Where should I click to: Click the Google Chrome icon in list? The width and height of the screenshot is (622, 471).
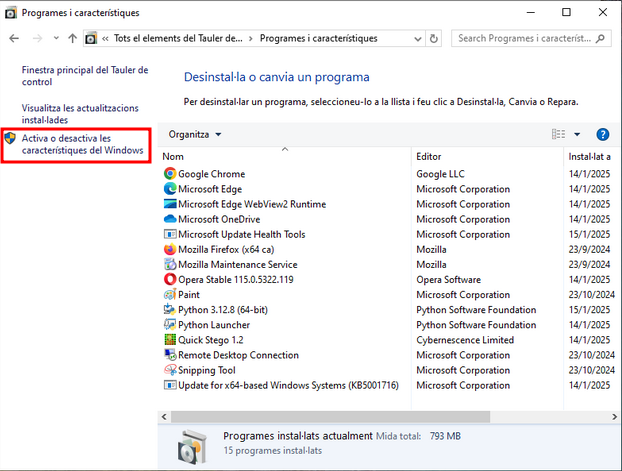pos(169,174)
